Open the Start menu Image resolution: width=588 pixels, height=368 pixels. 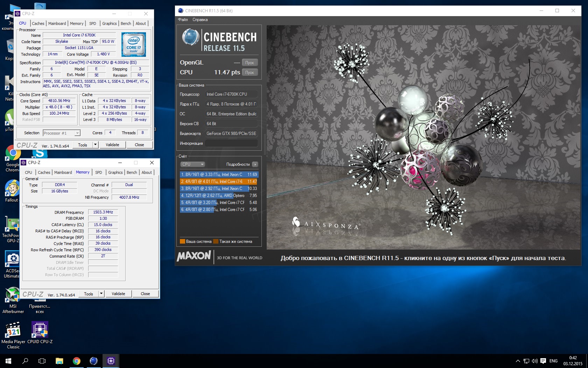pyautogui.click(x=8, y=361)
